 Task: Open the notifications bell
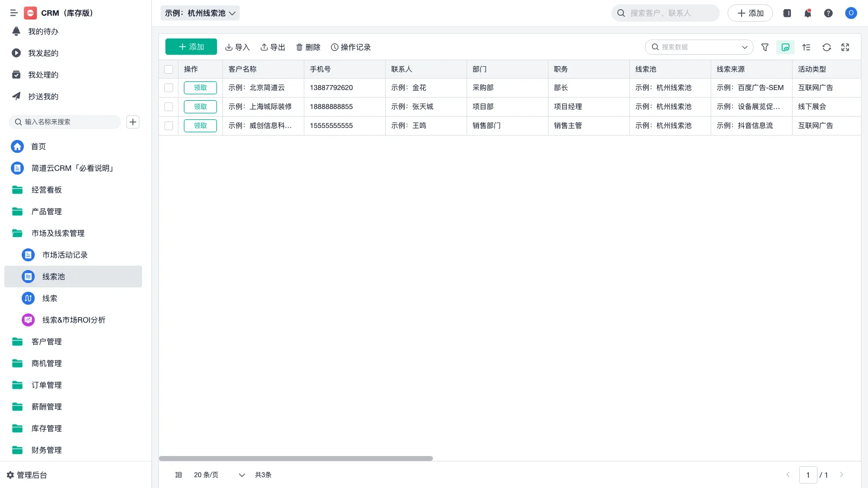pyautogui.click(x=807, y=13)
